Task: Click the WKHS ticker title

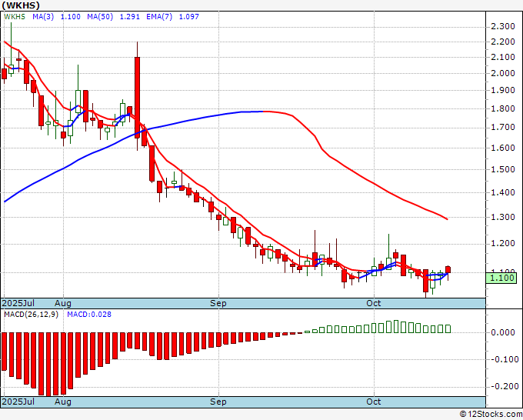Action: tap(21, 5)
